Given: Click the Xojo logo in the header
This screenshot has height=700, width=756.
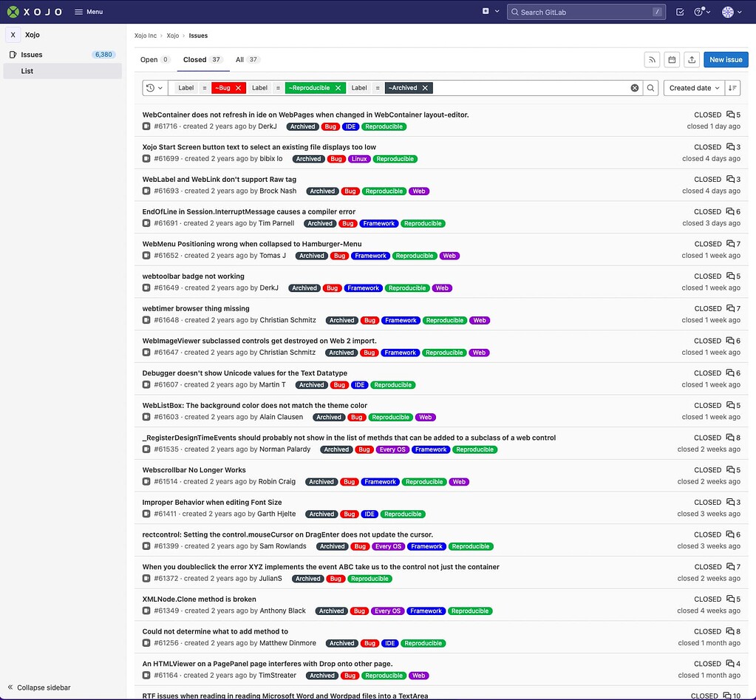Looking at the screenshot, I should (34, 12).
